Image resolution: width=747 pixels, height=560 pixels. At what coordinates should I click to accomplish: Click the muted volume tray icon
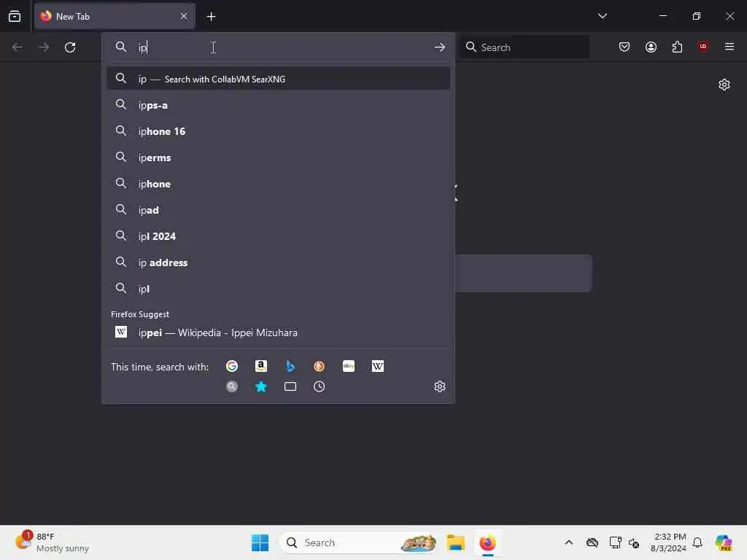coord(634,542)
